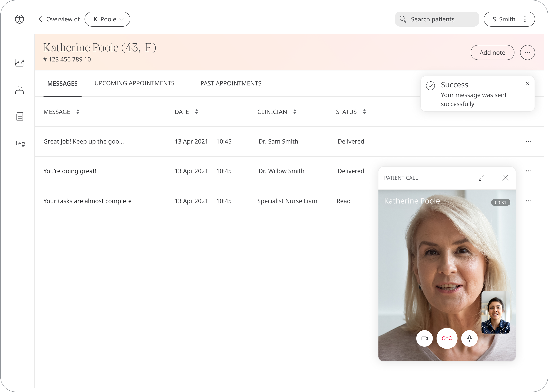Open the "Great job! Keep up the goo..." message
The width and height of the screenshot is (548, 392).
84,141
